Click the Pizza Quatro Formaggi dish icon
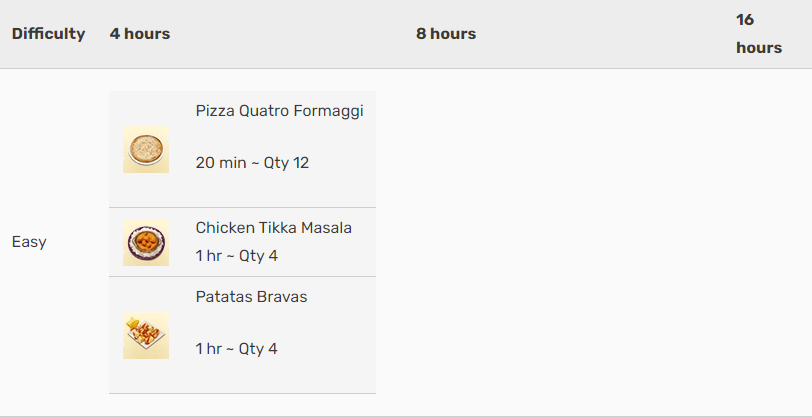This screenshot has width=812, height=417. 146,150
